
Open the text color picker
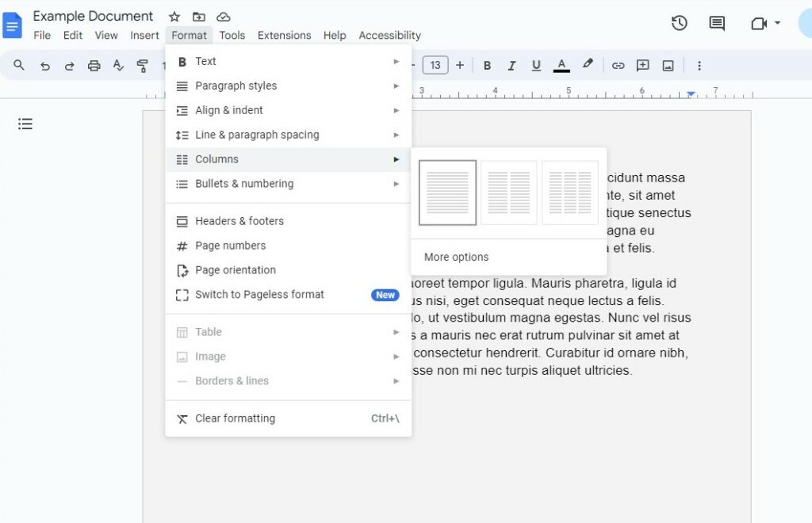tap(561, 66)
